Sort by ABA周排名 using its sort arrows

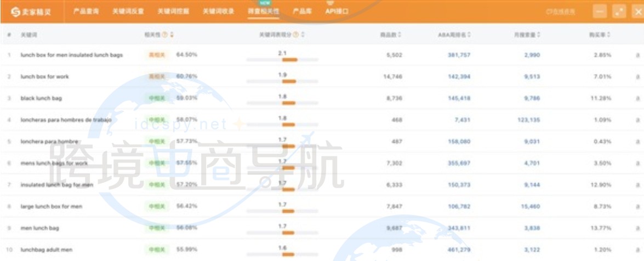pyautogui.click(x=469, y=35)
